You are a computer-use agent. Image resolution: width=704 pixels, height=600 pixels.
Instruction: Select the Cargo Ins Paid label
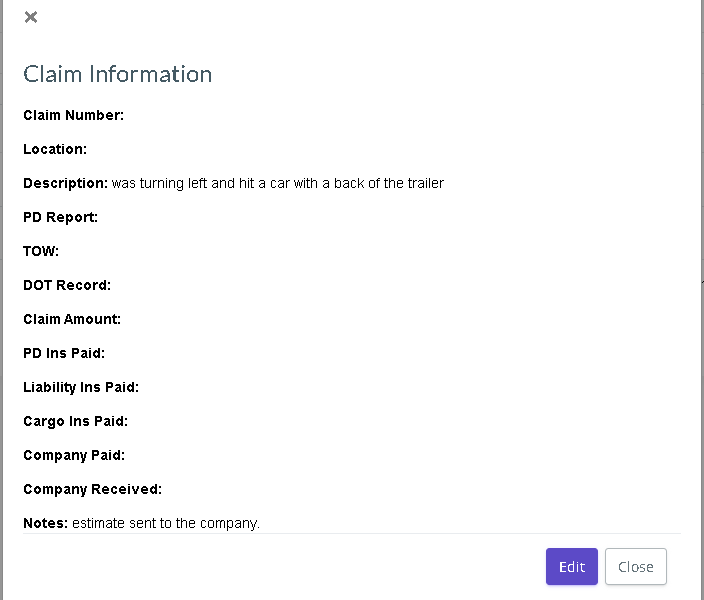[x=75, y=421]
